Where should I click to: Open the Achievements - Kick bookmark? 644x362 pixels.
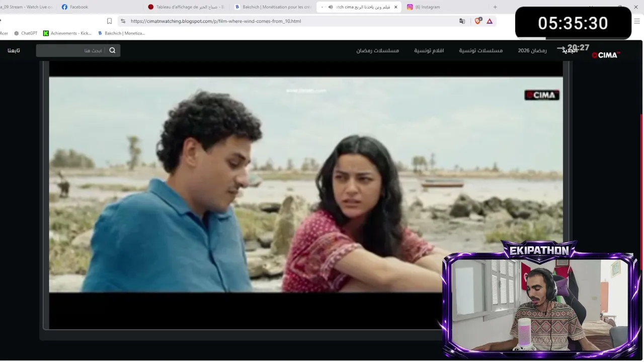click(67, 33)
